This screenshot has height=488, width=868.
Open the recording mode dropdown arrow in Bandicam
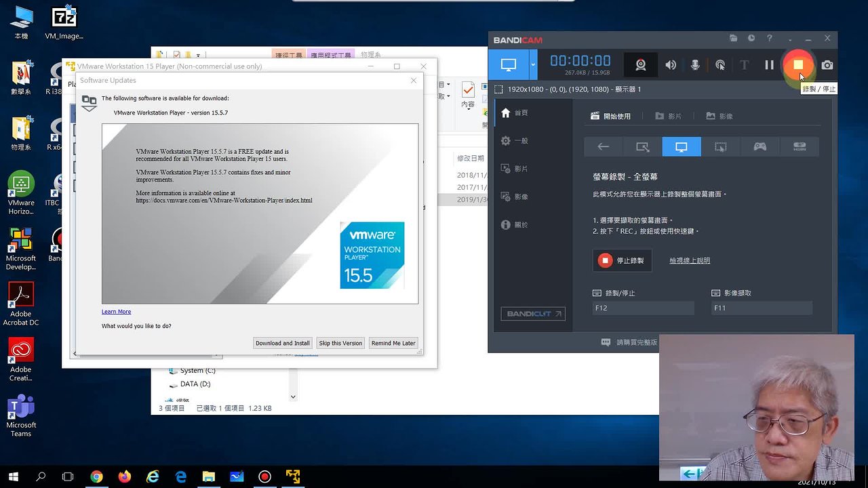533,65
